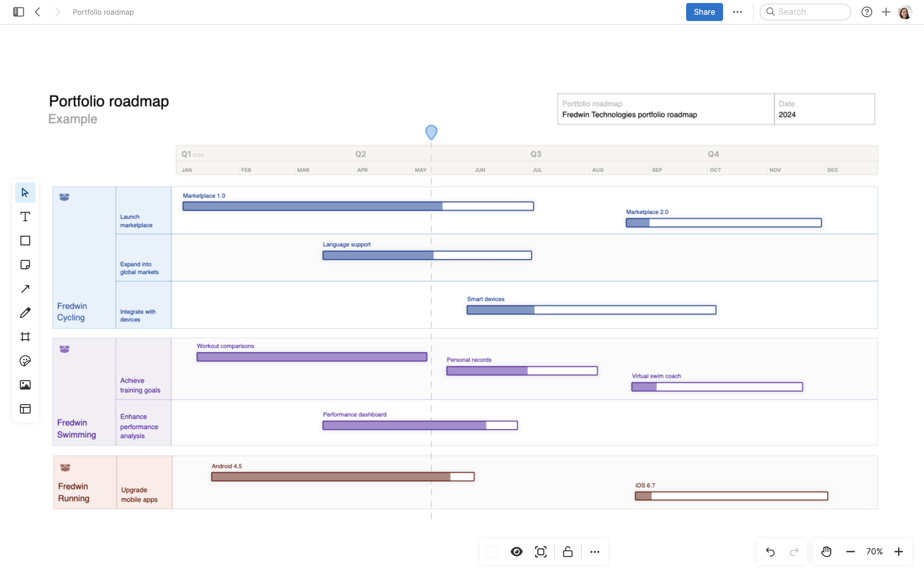Open the Sticker picker
The height and width of the screenshot is (577, 924).
(x=25, y=361)
